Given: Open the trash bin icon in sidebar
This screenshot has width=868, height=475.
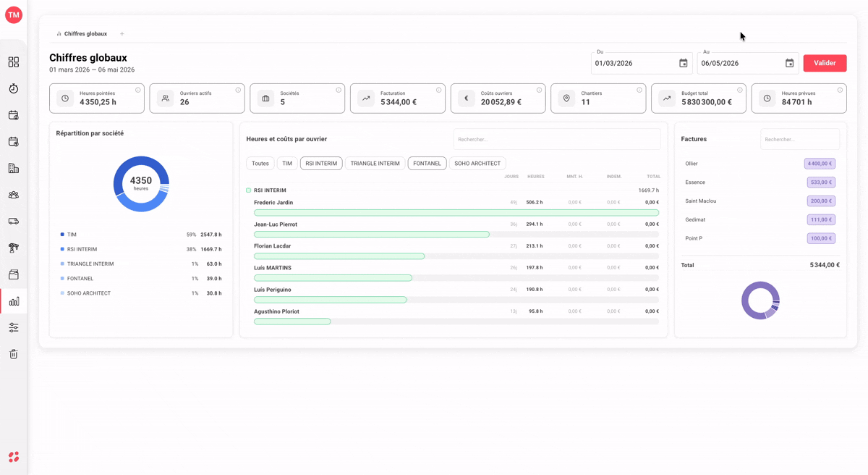Looking at the screenshot, I should (x=14, y=354).
